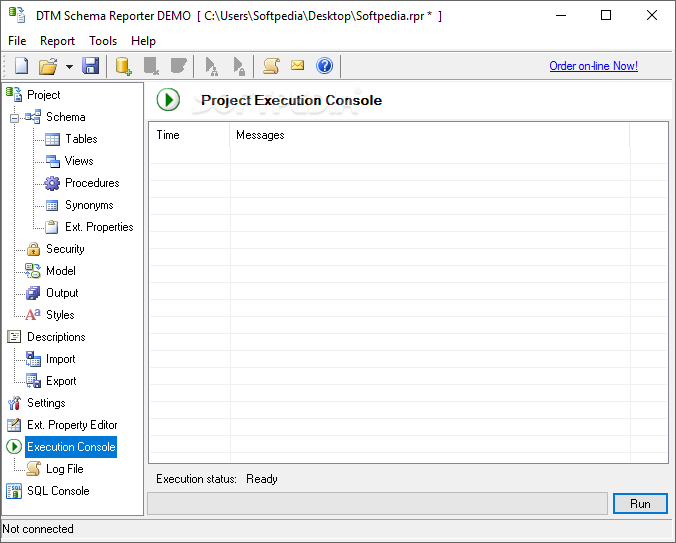Click the blue Help question-mark icon

(x=324, y=66)
